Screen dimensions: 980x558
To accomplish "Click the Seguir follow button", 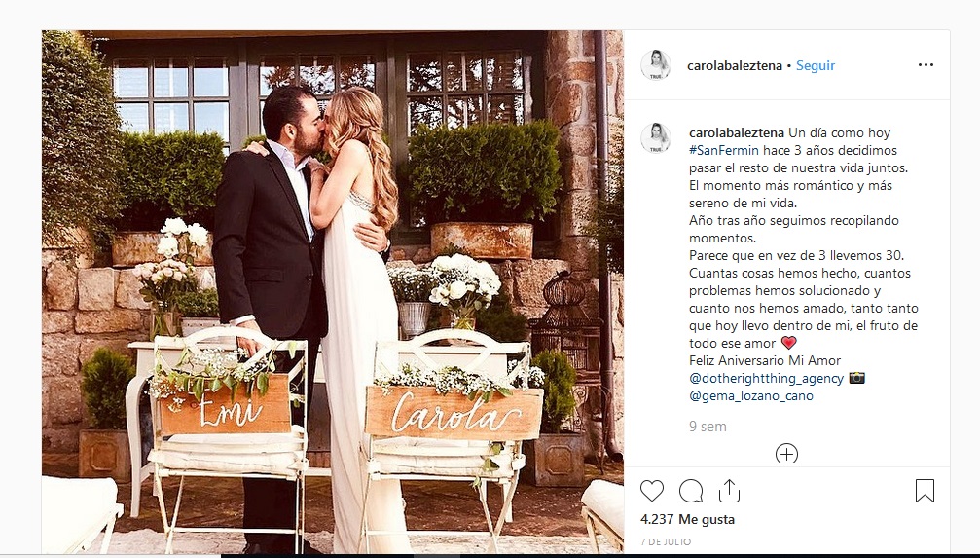I will (815, 65).
